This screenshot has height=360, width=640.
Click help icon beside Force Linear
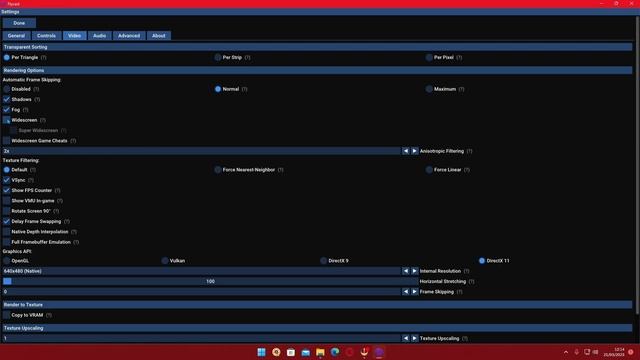pyautogui.click(x=467, y=170)
